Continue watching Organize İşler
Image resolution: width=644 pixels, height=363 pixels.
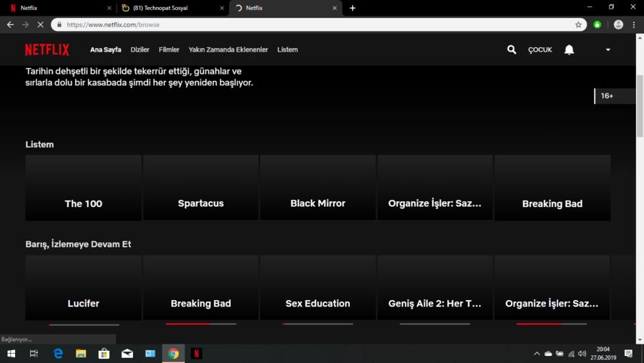point(552,287)
